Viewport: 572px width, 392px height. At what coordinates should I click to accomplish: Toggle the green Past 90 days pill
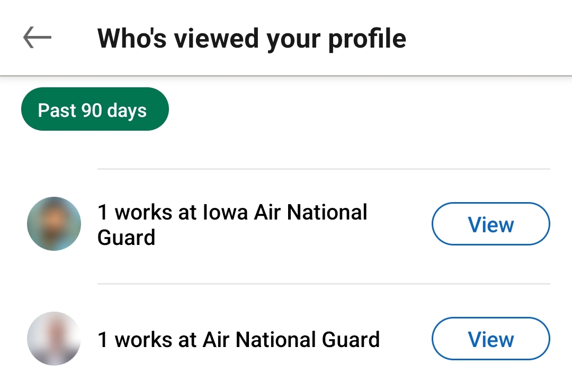[95, 110]
